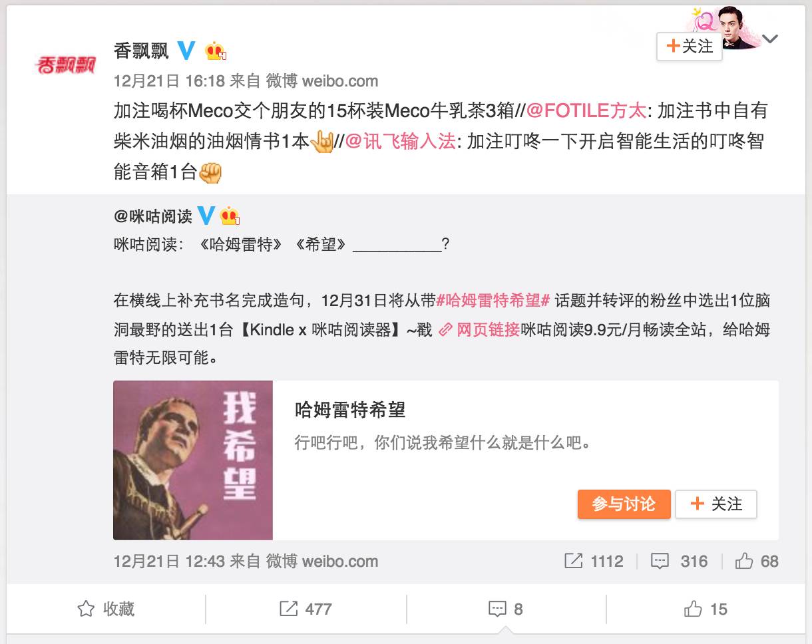Click the #哈姆雷特希望# hashtag topic
This screenshot has height=644, width=812.
[493, 299]
